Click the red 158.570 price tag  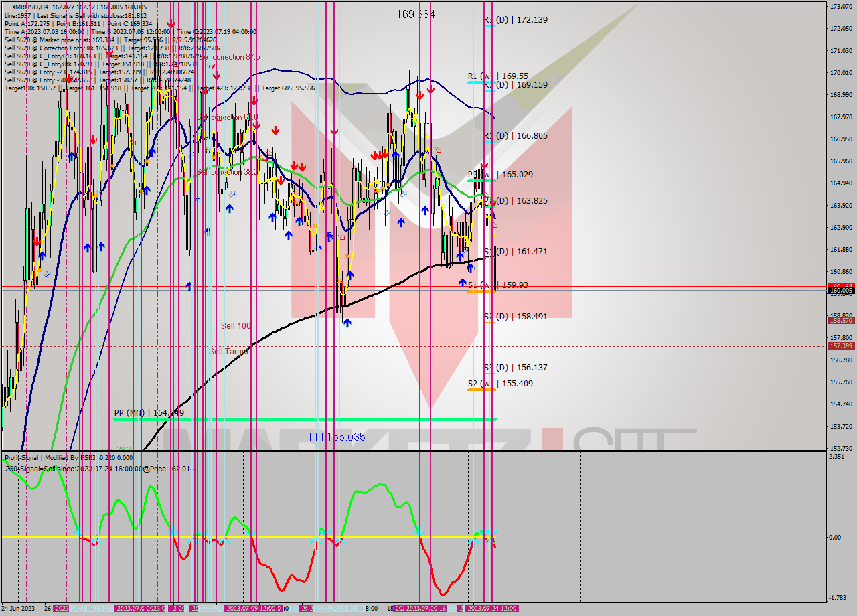[841, 321]
